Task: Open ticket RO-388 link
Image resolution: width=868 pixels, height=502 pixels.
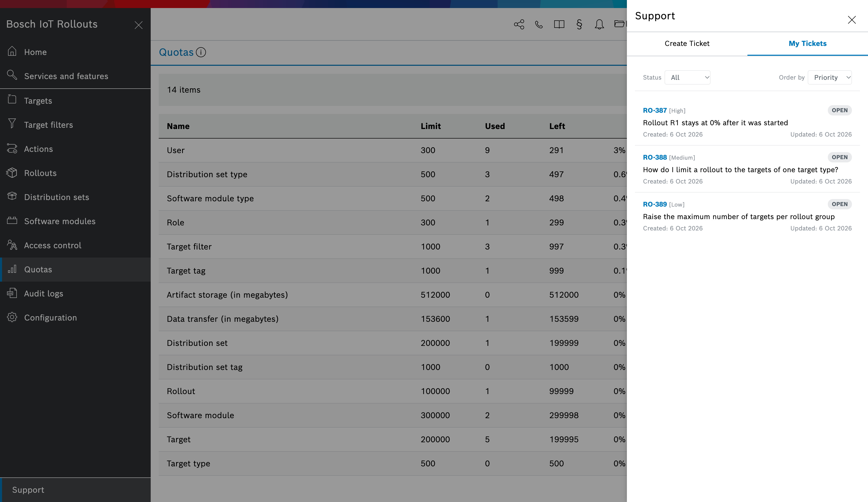Action: click(655, 157)
